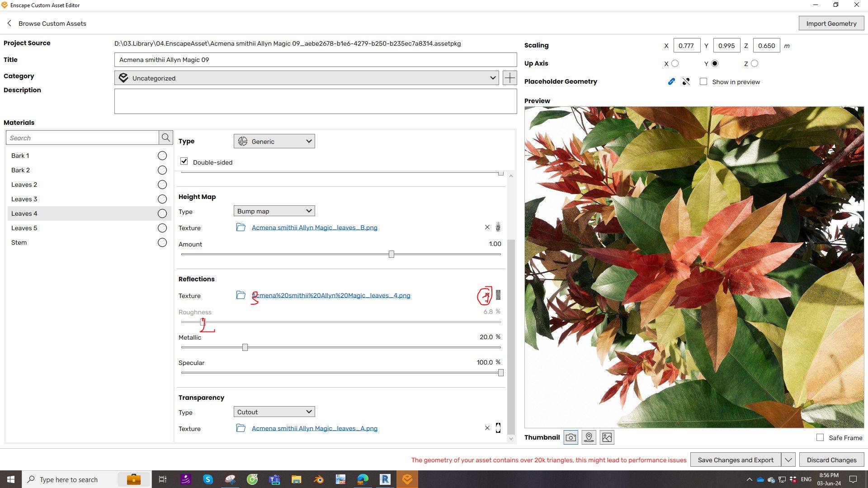Click the Import Geometry button
The height and width of the screenshot is (488, 868).
(831, 24)
